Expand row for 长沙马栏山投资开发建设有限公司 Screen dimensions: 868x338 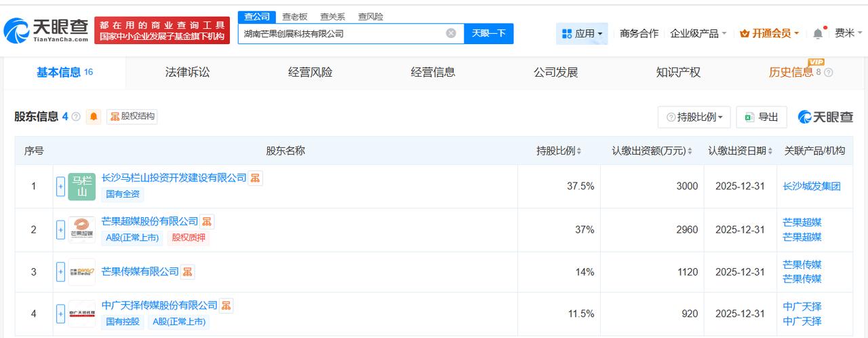pyautogui.click(x=61, y=187)
